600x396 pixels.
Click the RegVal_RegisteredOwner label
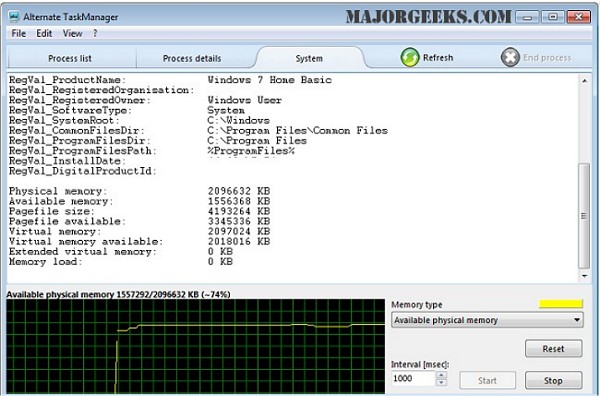click(x=80, y=100)
